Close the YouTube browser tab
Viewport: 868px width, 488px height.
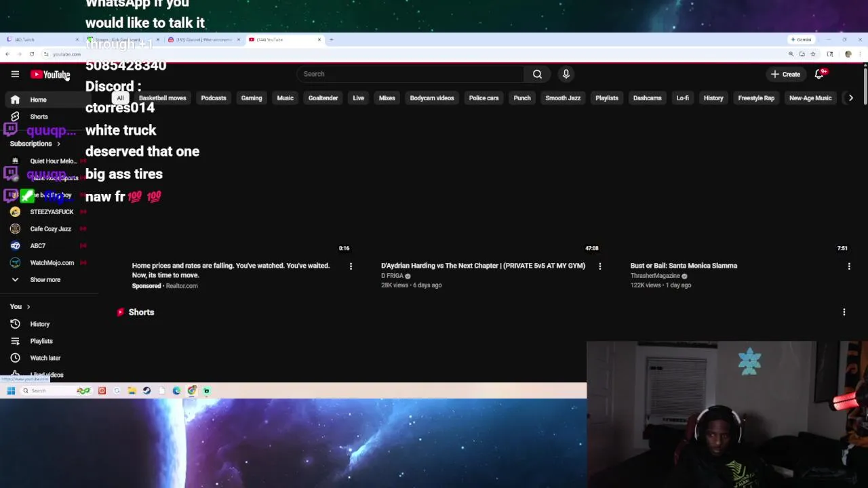click(x=319, y=39)
